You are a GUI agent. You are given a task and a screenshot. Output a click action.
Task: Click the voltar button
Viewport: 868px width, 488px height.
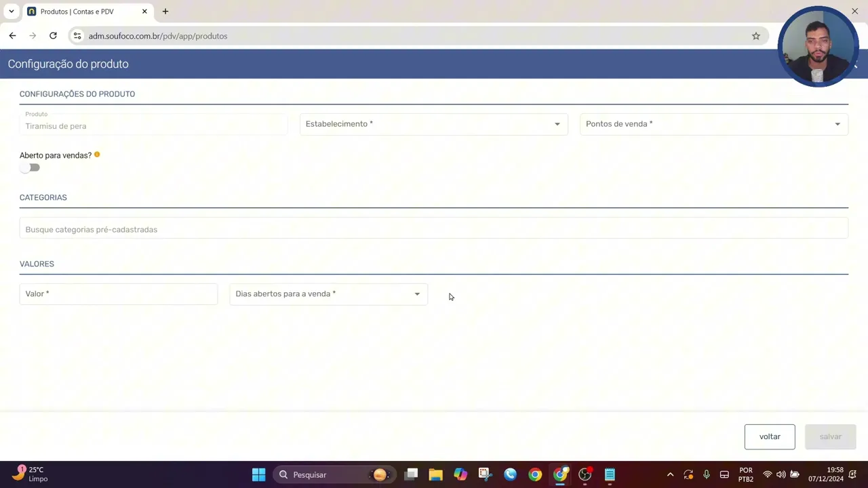pyautogui.click(x=770, y=436)
